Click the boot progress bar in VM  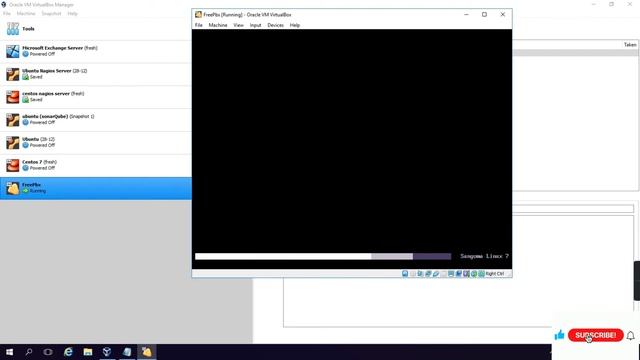pos(323,256)
